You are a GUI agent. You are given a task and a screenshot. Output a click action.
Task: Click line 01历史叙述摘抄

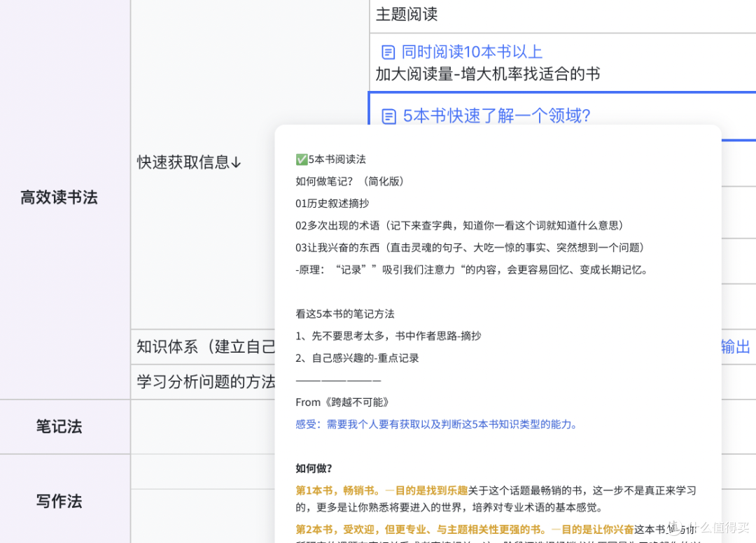tap(332, 204)
